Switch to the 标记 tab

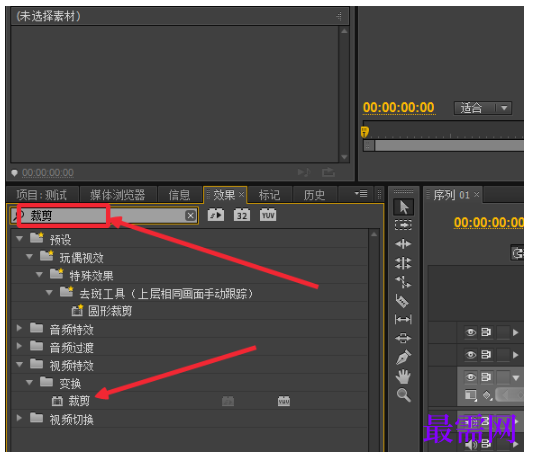(269, 195)
